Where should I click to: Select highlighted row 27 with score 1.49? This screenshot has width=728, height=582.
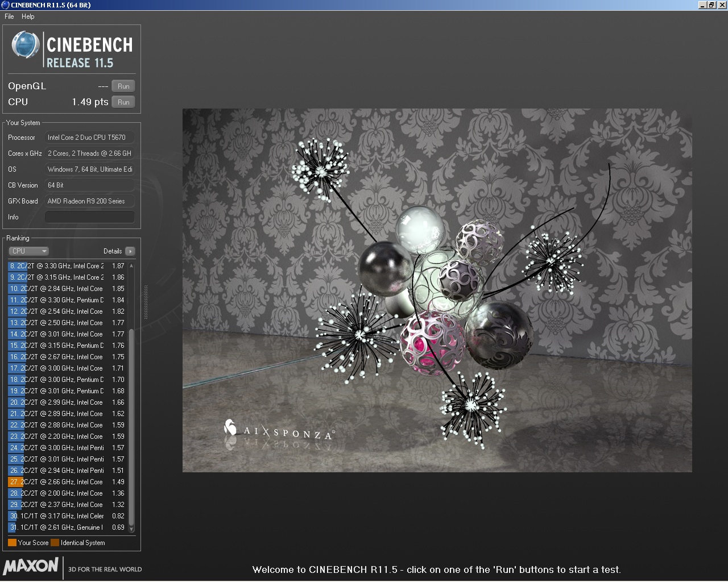(x=67, y=482)
